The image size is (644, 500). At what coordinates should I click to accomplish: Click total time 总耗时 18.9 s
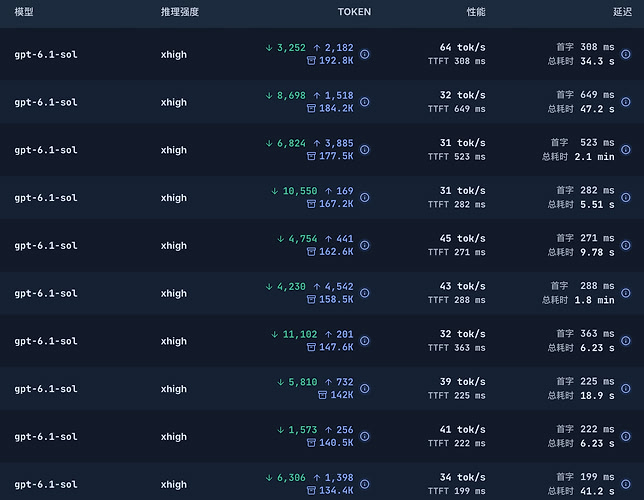tap(581, 396)
